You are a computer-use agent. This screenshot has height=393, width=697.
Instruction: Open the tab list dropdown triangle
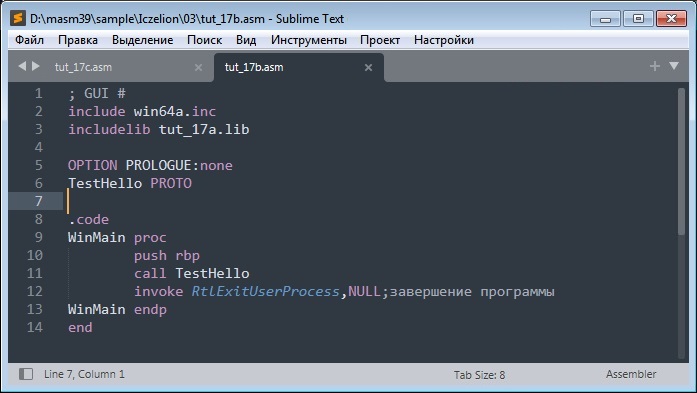(674, 66)
